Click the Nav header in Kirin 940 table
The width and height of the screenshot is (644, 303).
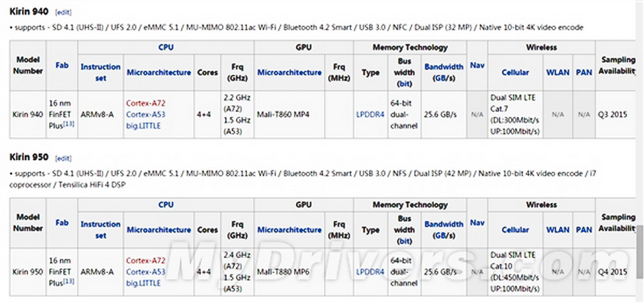tap(477, 66)
